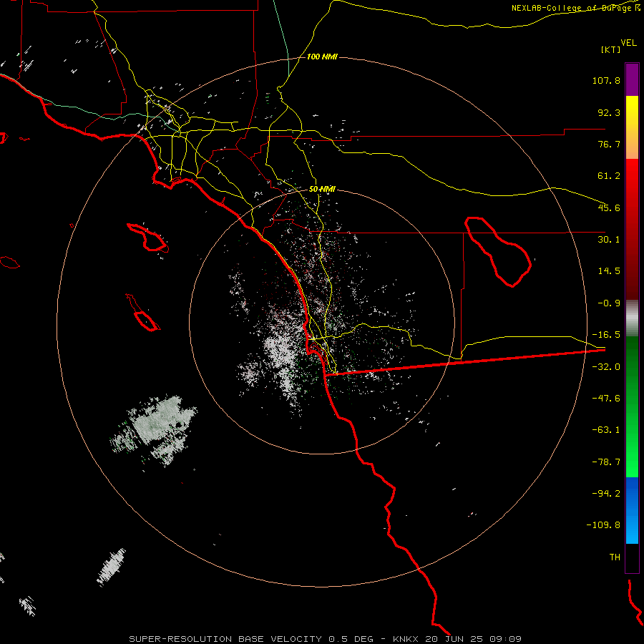Click the 50 NMI range ring label

click(322, 190)
